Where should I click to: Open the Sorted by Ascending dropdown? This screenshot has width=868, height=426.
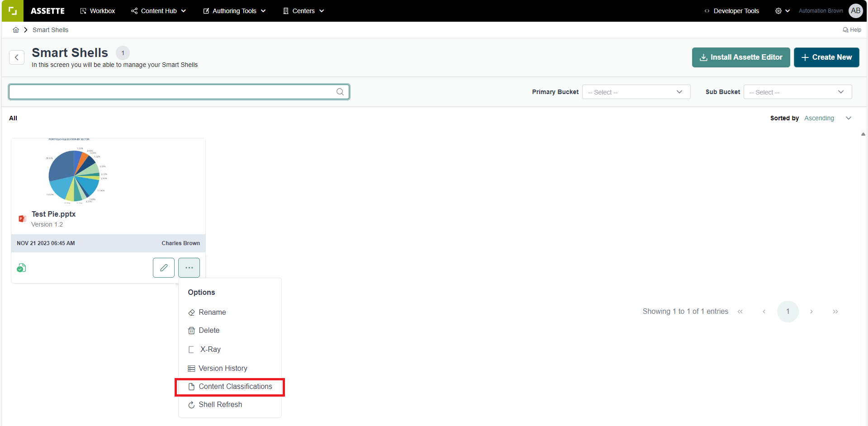(x=828, y=118)
